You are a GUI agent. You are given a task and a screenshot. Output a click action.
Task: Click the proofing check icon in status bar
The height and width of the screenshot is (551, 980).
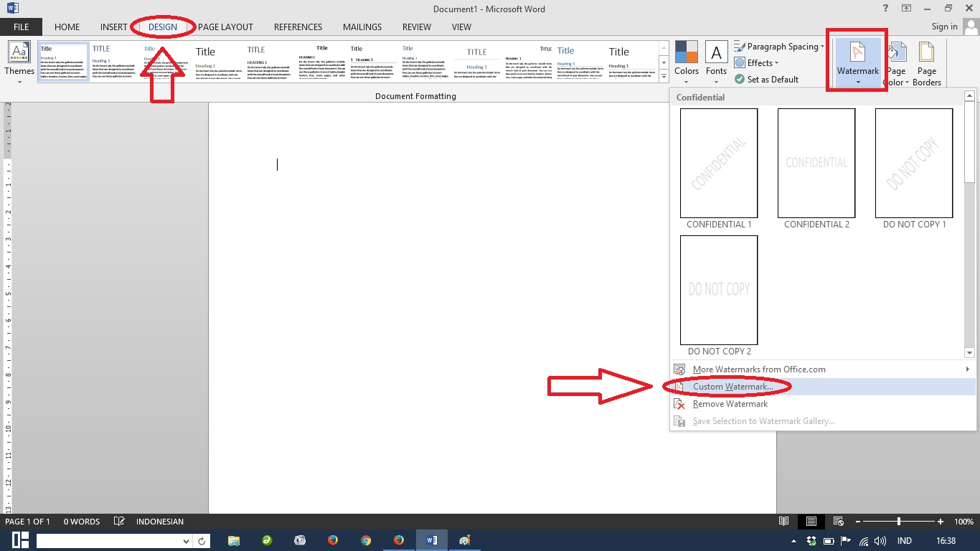coord(119,522)
